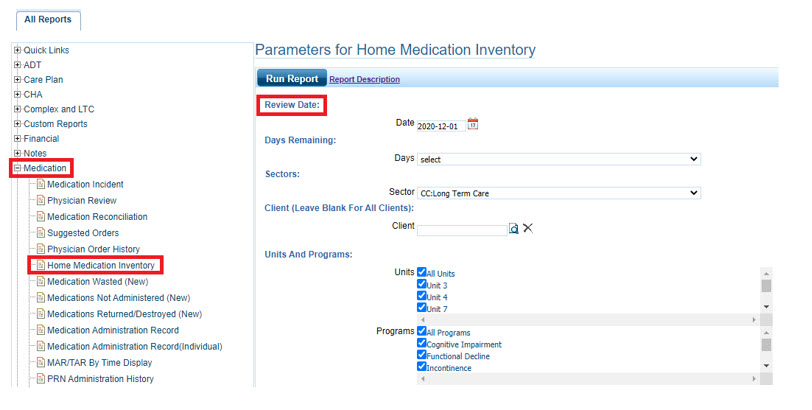This screenshot has width=812, height=410.
Task: Expand the Care Plan tree node
Action: pyautogui.click(x=17, y=80)
